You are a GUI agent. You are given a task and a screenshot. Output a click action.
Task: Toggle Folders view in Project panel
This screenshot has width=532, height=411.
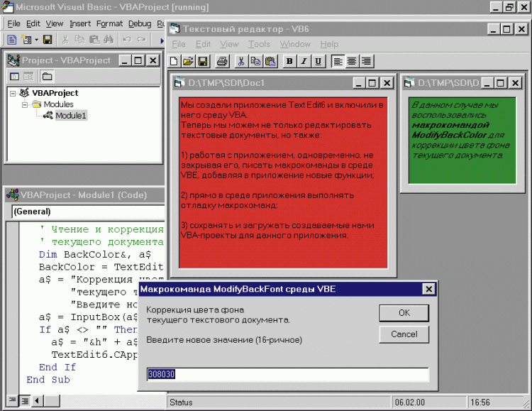click(47, 76)
